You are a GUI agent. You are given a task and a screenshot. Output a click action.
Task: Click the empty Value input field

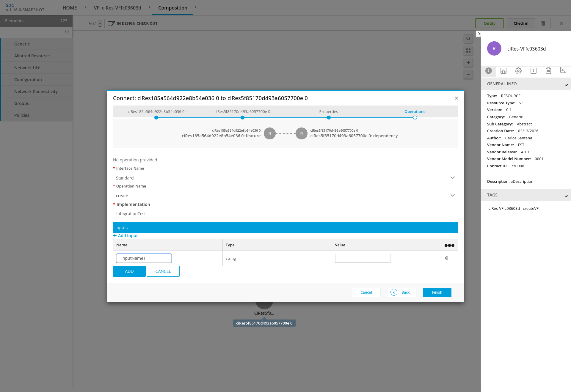[x=362, y=258]
